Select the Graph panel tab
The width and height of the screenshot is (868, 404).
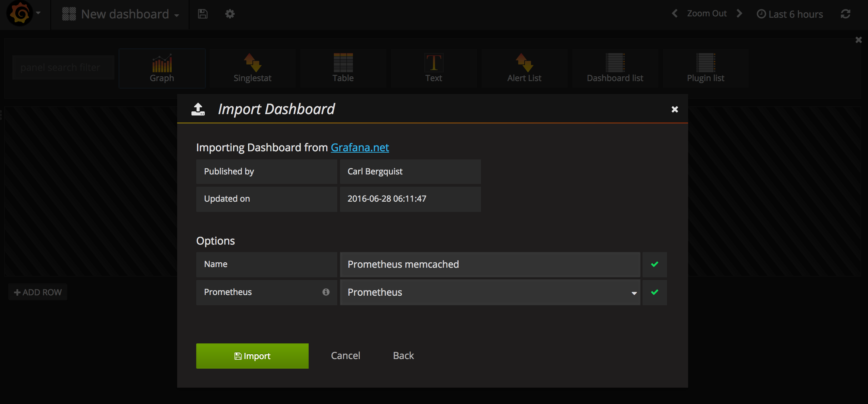162,68
